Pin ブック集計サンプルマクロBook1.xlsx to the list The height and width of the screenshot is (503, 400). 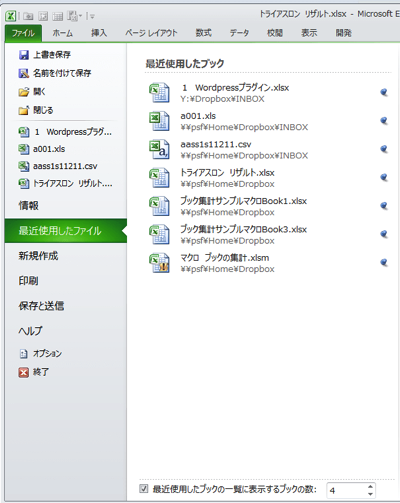(384, 206)
